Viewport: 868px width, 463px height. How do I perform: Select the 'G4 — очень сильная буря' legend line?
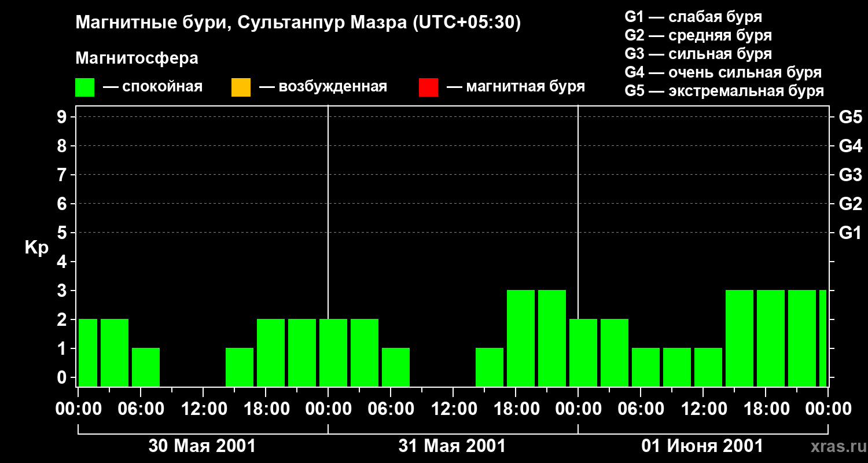click(723, 72)
